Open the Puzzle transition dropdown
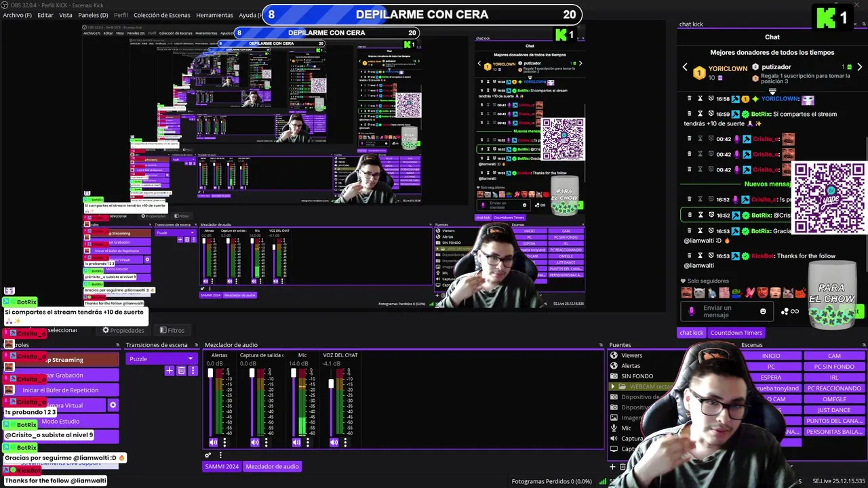This screenshot has width=868, height=488. (161, 359)
